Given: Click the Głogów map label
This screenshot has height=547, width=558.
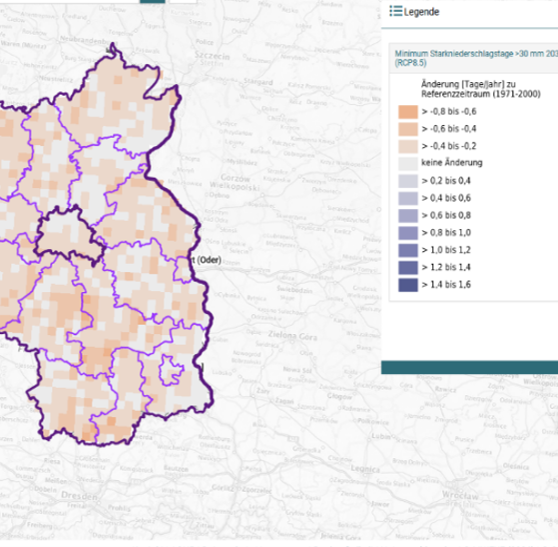Looking at the screenshot, I should 339,396.
